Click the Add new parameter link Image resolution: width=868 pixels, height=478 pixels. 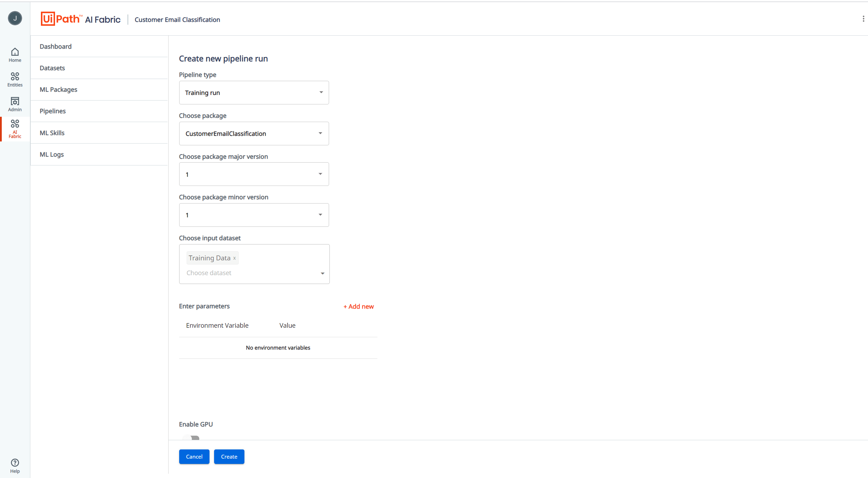(x=358, y=306)
